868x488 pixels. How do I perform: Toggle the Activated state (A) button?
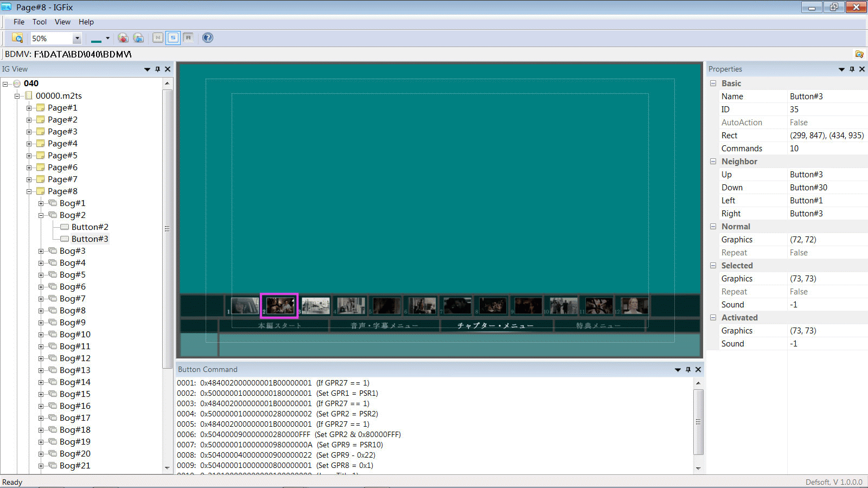[188, 37]
